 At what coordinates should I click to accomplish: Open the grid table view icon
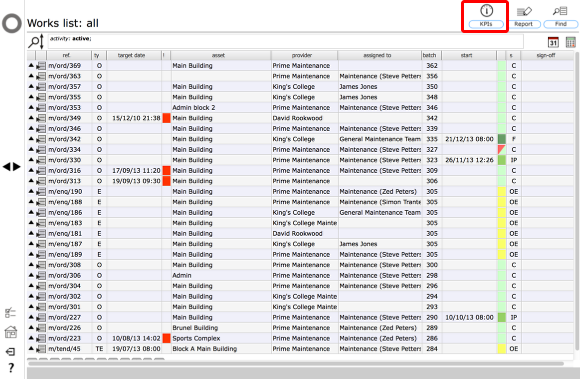(571, 42)
